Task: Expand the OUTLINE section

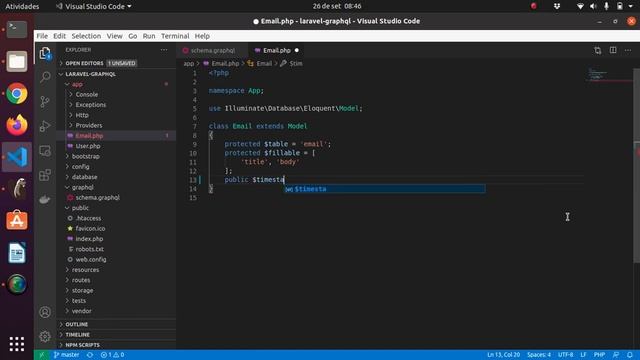Action: coord(76,324)
